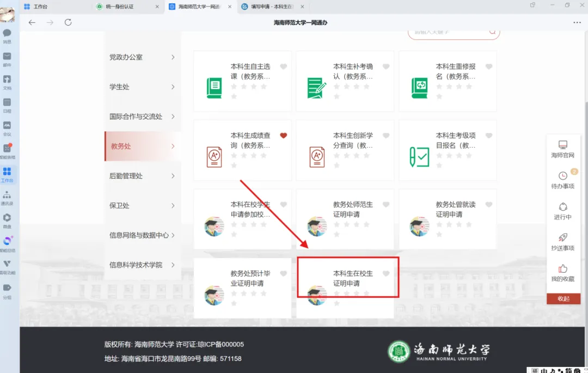Screen dimensions: 588x373
Task: Favorite 本科生补考确认 with its heart
Action: [x=386, y=66]
